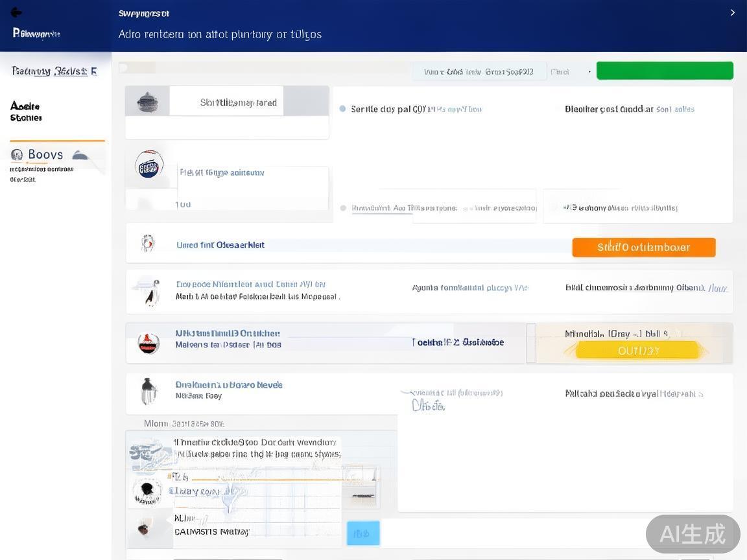The image size is (747, 560).
Task: Expand the chevron arrow in top-right header
Action: (x=732, y=12)
